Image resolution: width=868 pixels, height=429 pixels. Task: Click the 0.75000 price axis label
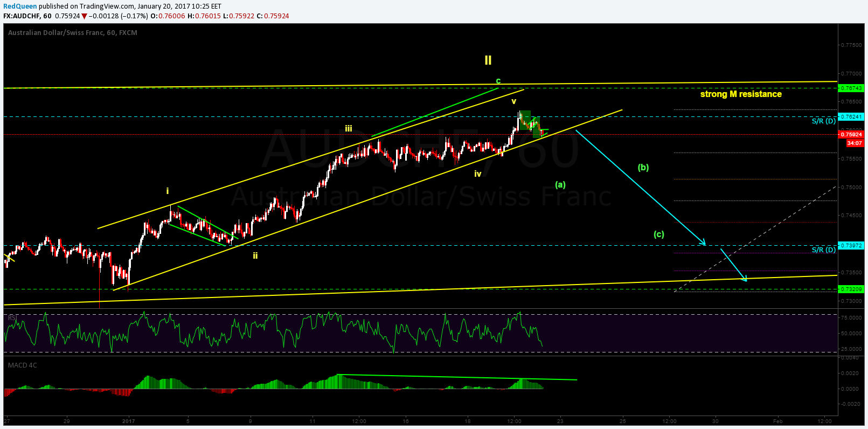(852, 187)
